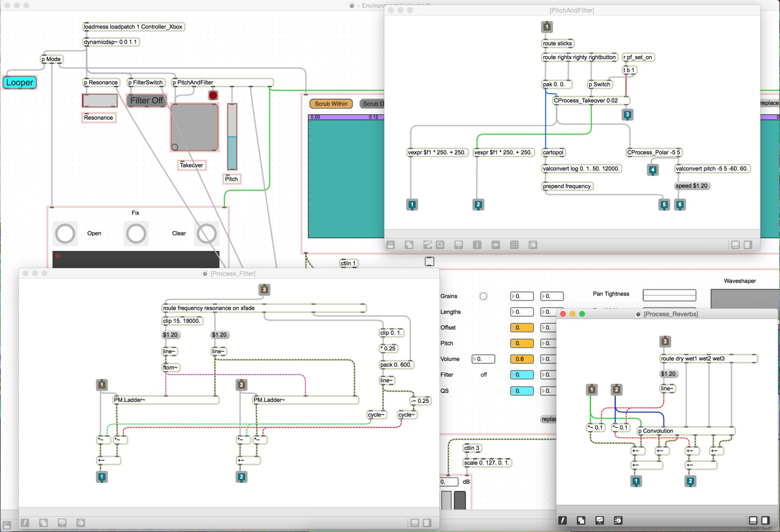780x532 pixels.
Task: Toggle the red toggle beside p PitchAndFilter
Action: 213,95
